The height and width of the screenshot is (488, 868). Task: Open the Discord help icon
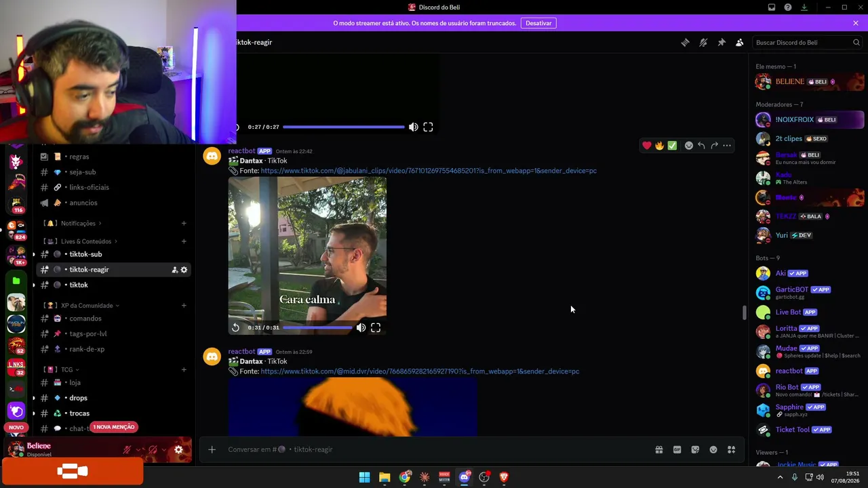coord(788,7)
